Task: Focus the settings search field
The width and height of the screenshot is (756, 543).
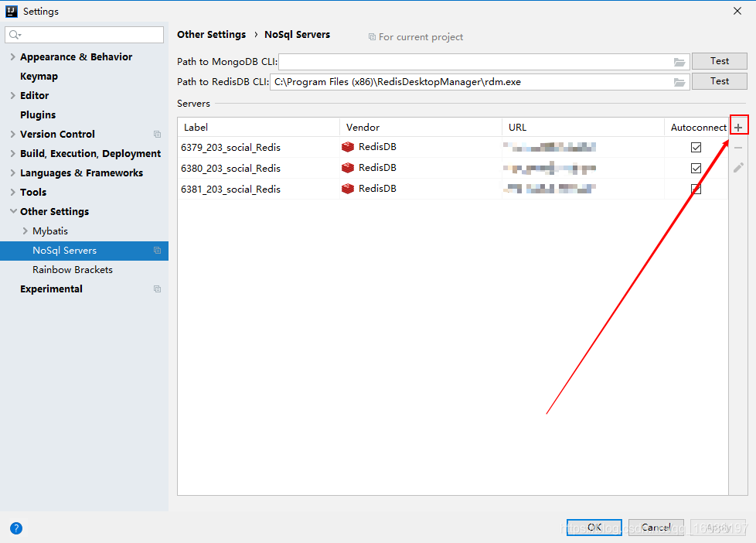Action: point(84,35)
